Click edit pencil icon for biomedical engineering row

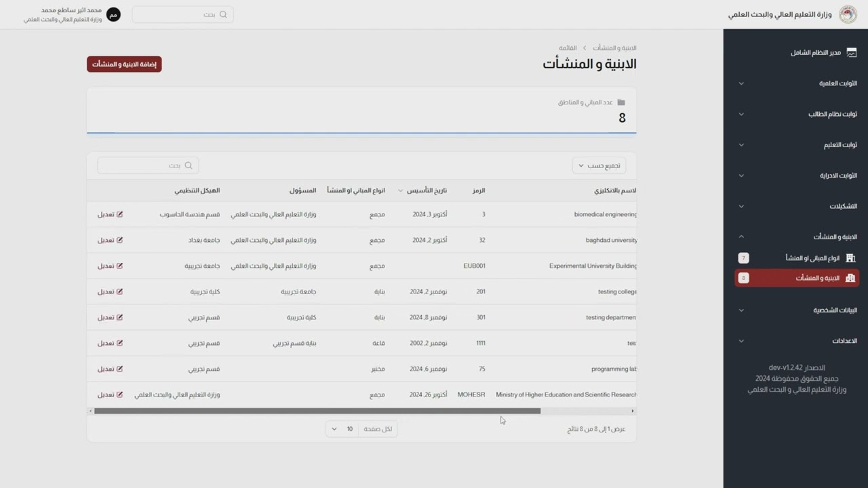point(120,214)
